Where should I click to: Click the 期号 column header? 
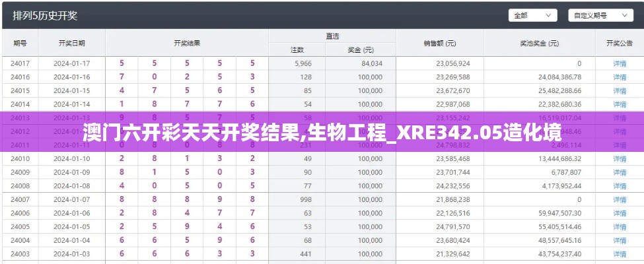20,44
